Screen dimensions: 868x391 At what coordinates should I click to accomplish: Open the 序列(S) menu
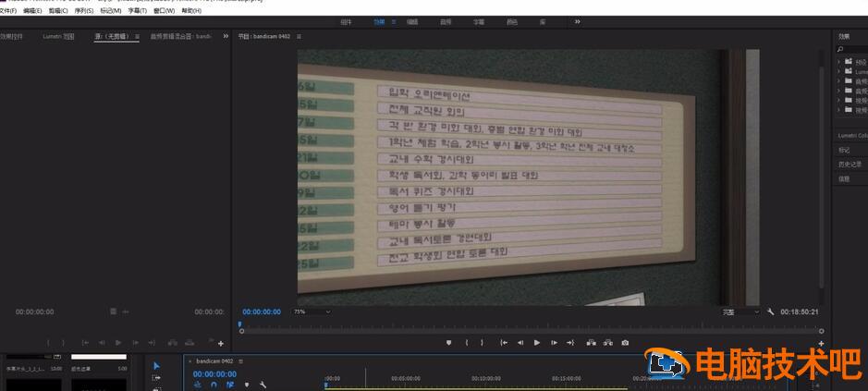coord(83,10)
